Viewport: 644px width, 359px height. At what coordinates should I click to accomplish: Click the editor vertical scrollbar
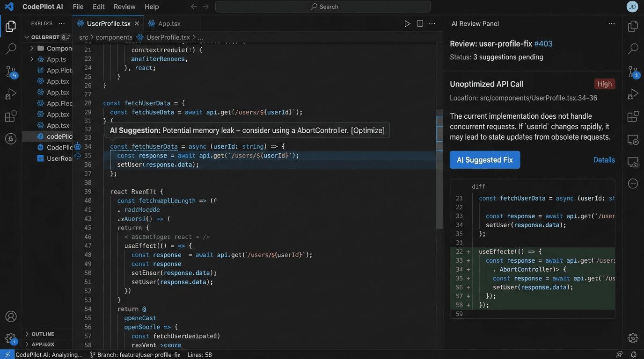point(439,169)
